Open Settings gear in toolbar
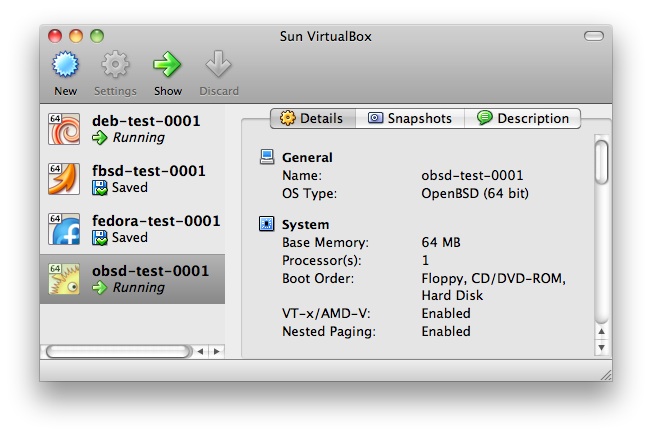This screenshot has height=436, width=652. coord(115,64)
